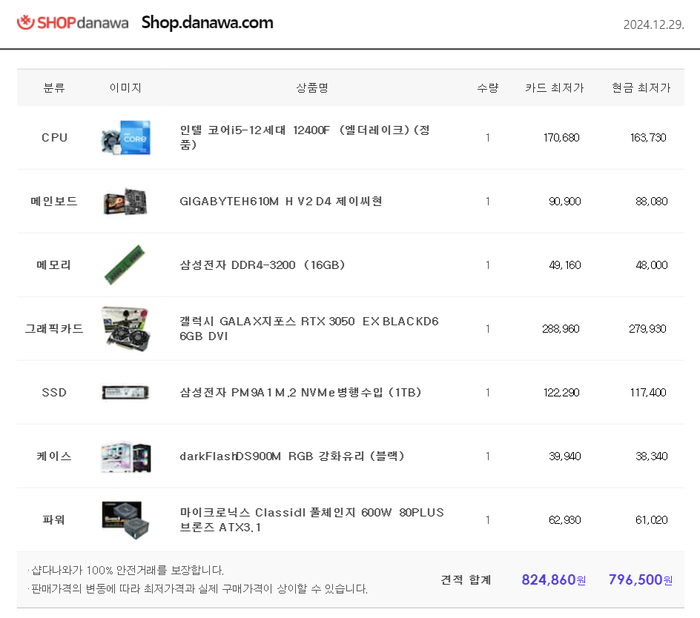This screenshot has height=618, width=700.
Task: Click the memory cash price 48,000
Action: pyautogui.click(x=651, y=265)
